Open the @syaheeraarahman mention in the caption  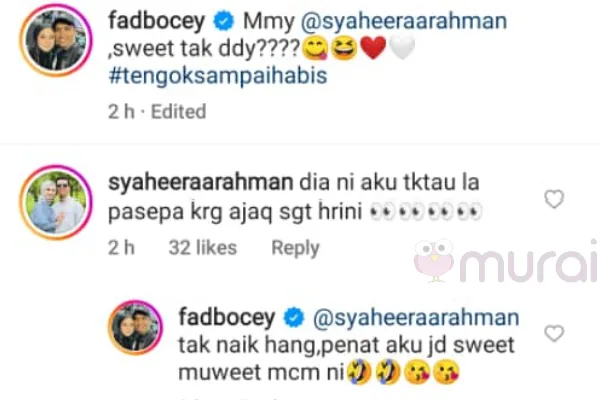[x=404, y=21]
